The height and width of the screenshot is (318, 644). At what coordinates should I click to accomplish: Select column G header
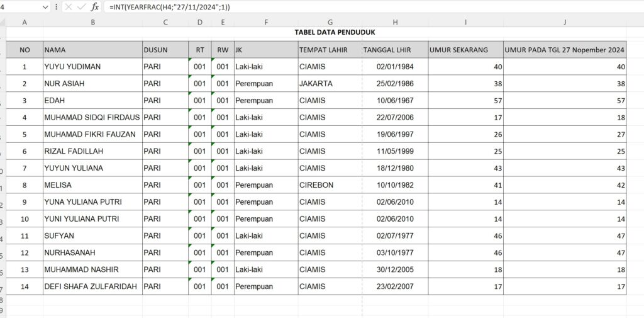point(330,23)
